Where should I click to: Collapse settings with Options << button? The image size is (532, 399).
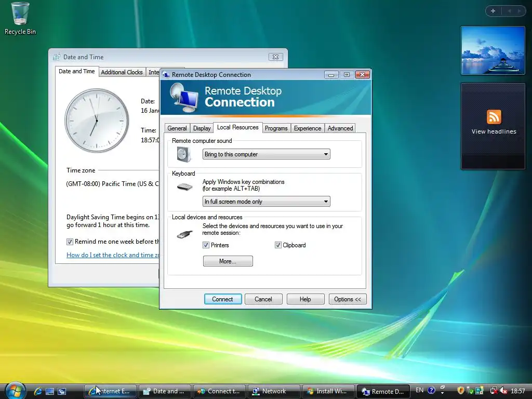click(348, 299)
